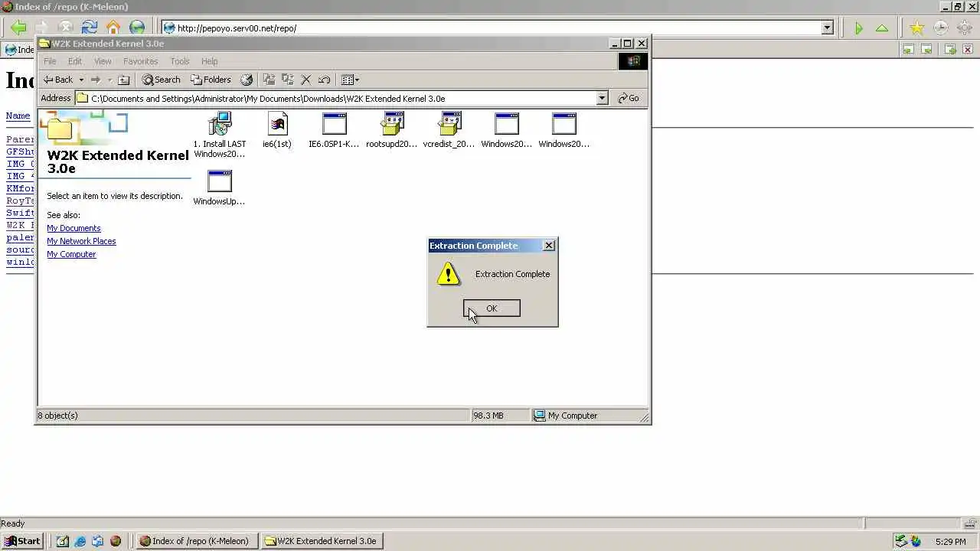980x551 pixels.
Task: Close the Extraction Complete dialog with X
Action: (x=549, y=246)
